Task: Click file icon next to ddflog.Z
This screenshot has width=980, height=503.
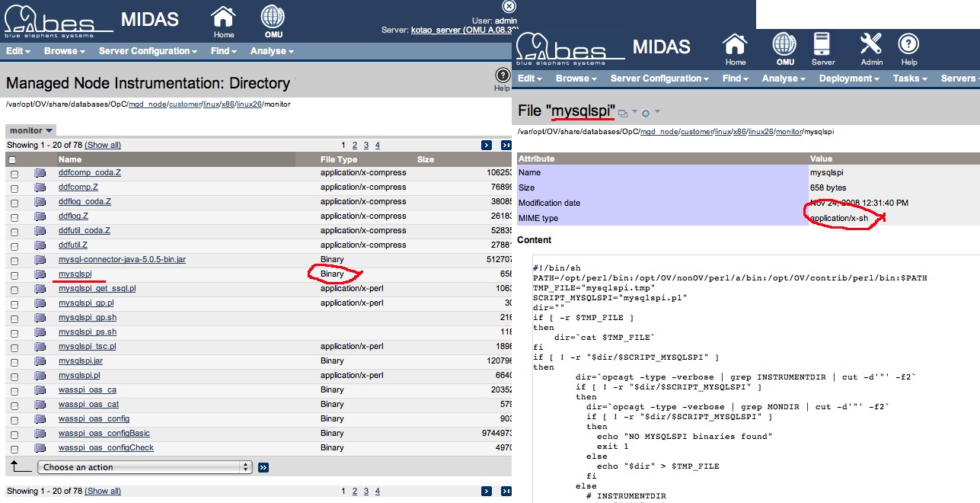Action: [40, 216]
